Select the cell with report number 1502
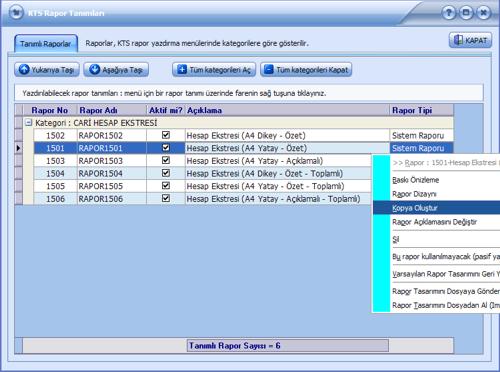The width and height of the screenshot is (500, 372). pos(55,135)
